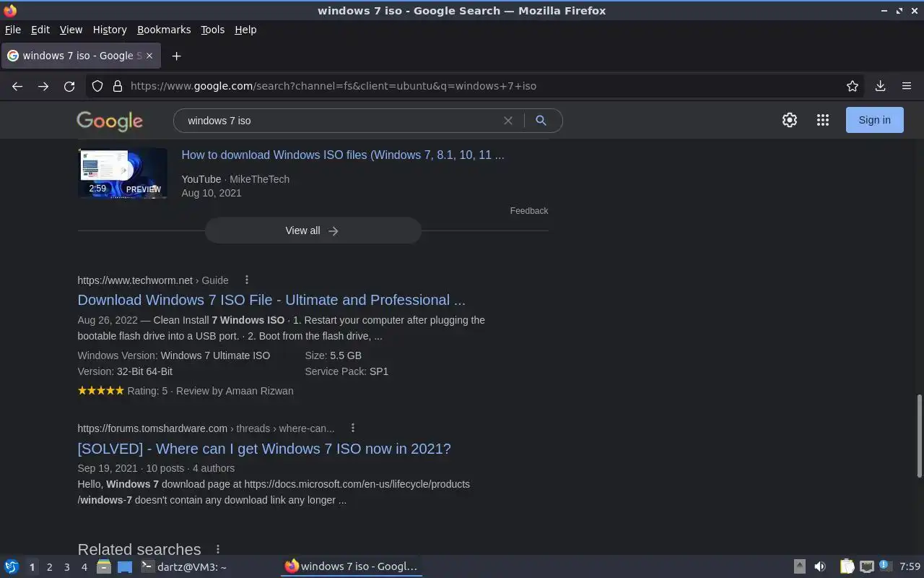This screenshot has height=578, width=924.
Task: Switch to workspace 4 on the taskbar
Action: point(84,567)
